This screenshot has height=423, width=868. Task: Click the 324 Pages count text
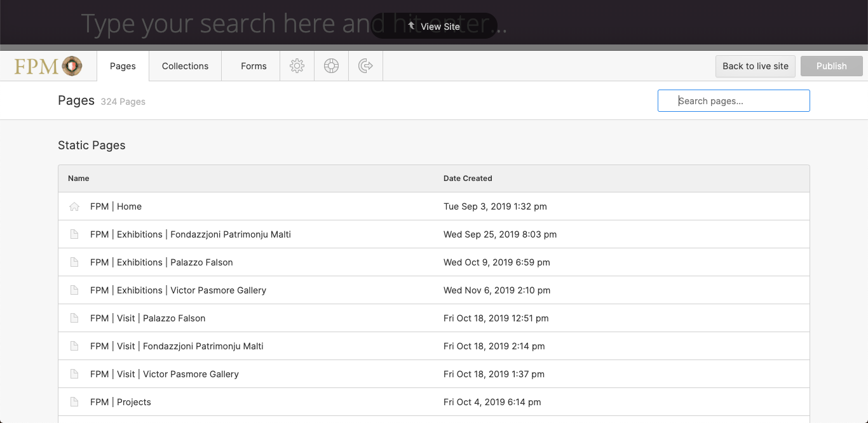click(x=123, y=102)
